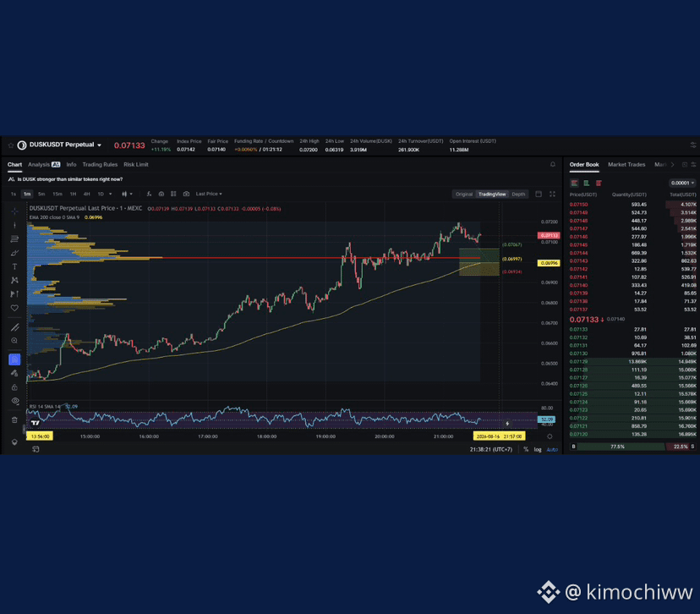The image size is (700, 614).
Task: Open candlestick chart type dropdown
Action: tap(127, 194)
